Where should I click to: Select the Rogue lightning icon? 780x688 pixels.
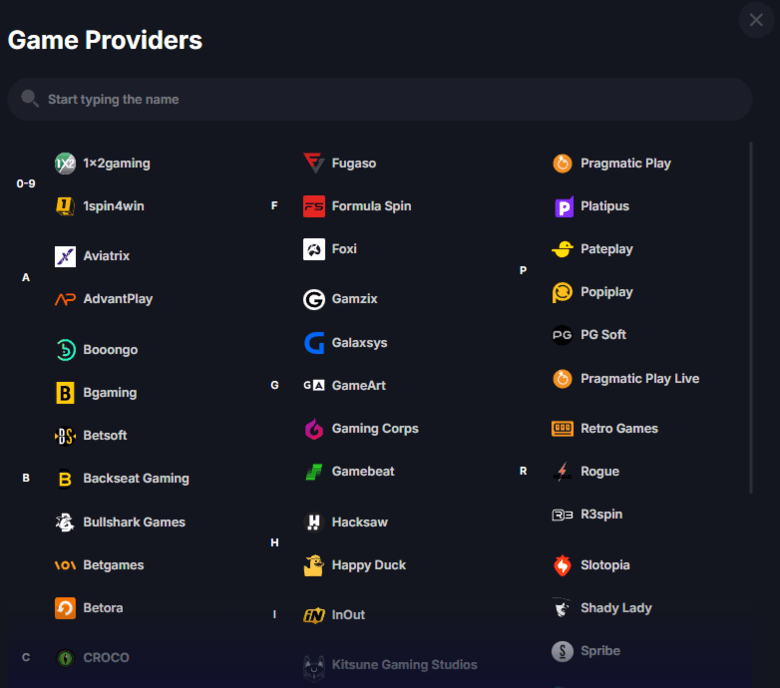pyautogui.click(x=563, y=472)
